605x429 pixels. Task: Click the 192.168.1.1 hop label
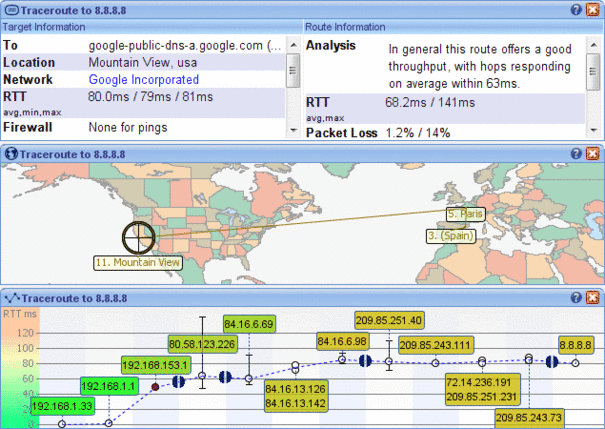pos(109,386)
